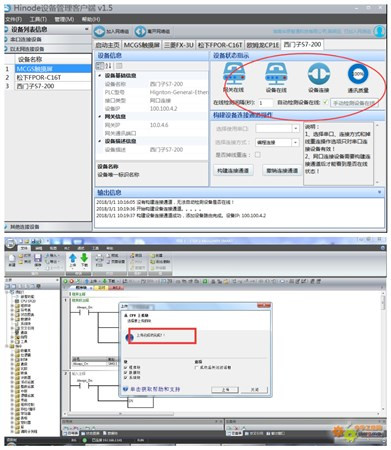This screenshot has width=391, height=450.
Task: Open the 选择连接方式 dropdown
Action: pos(295,142)
